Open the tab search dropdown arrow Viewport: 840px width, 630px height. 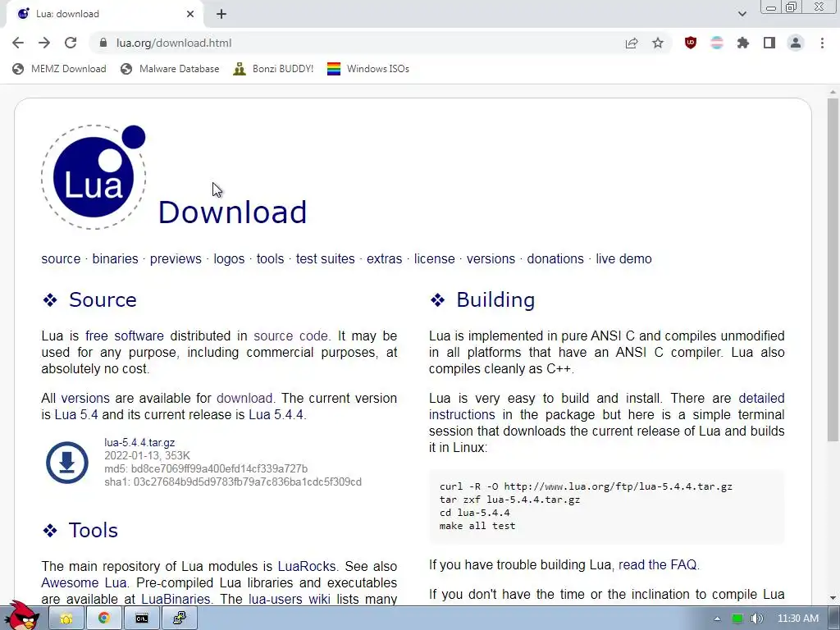coord(742,14)
